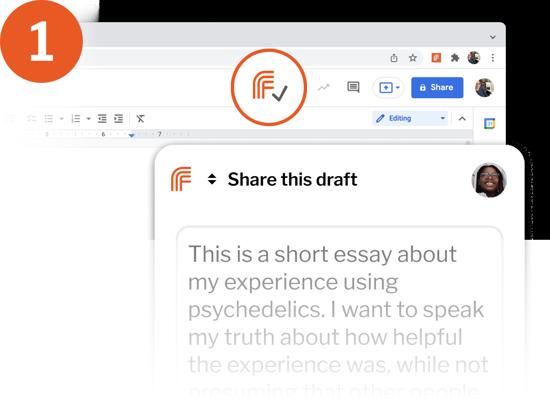The width and height of the screenshot is (550, 400).
Task: Click the activity trend icon
Action: 324,87
